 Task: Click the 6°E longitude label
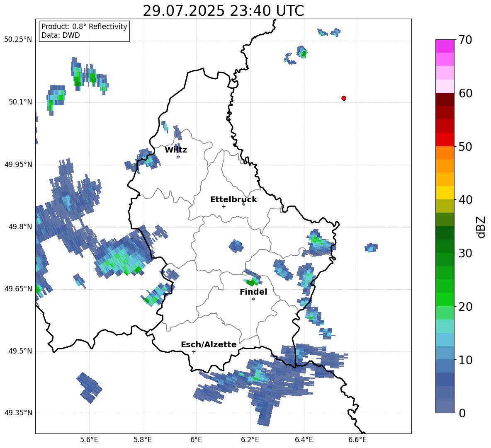(196, 440)
